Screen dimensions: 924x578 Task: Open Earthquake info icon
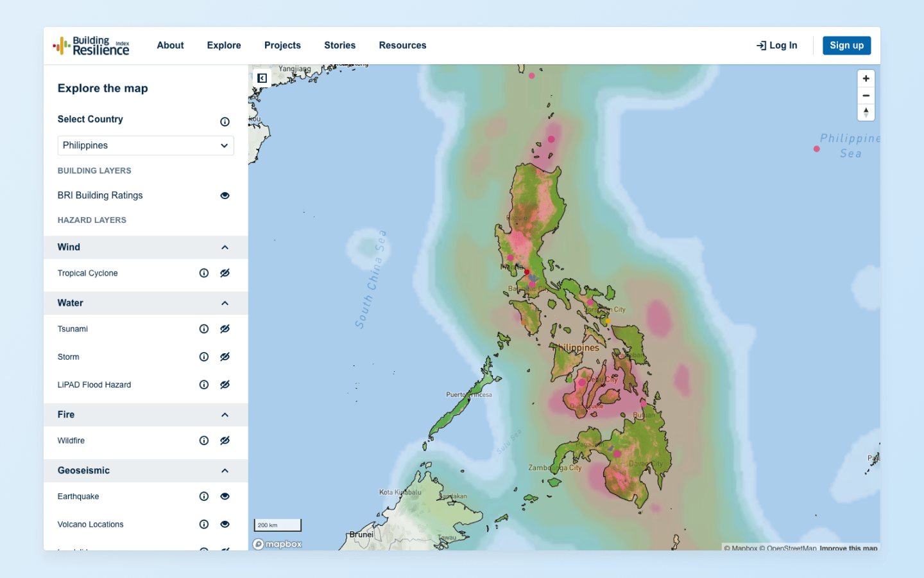pos(204,496)
